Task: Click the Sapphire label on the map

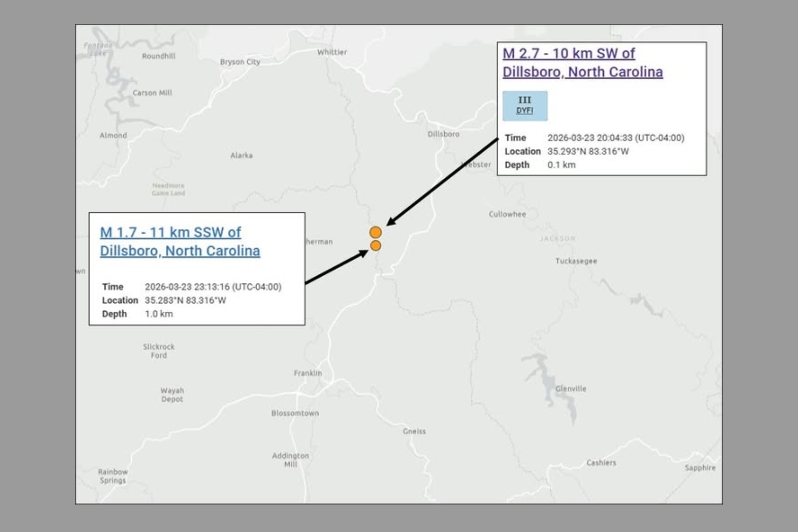Action: [x=700, y=468]
